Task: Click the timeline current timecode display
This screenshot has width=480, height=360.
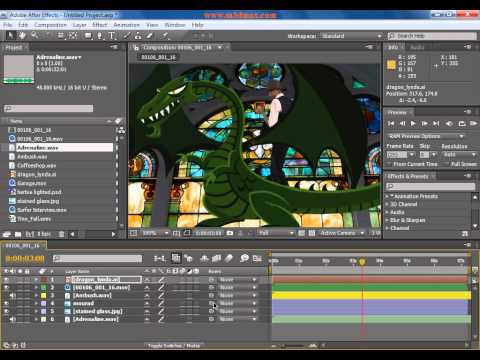Action: [25, 258]
